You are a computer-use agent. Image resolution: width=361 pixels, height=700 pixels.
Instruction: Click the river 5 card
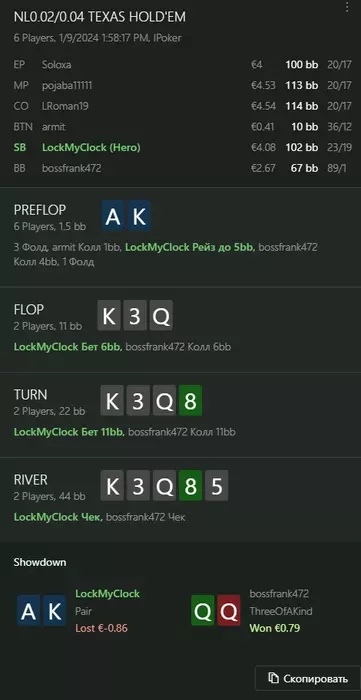coord(216,486)
